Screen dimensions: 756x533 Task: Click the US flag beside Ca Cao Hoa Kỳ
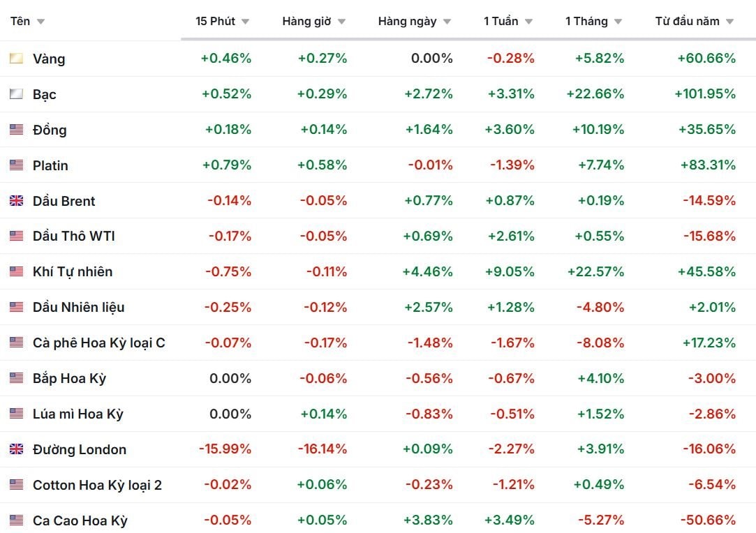click(16, 520)
